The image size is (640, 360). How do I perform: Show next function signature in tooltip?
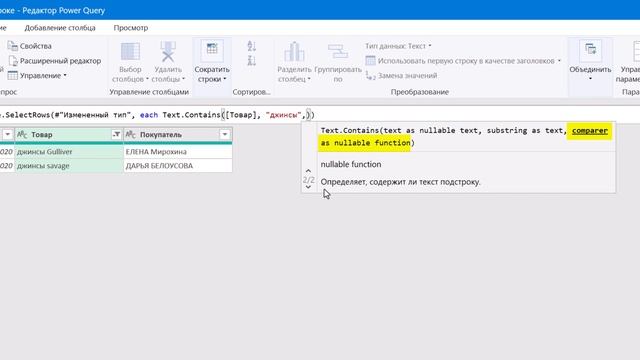pos(309,187)
